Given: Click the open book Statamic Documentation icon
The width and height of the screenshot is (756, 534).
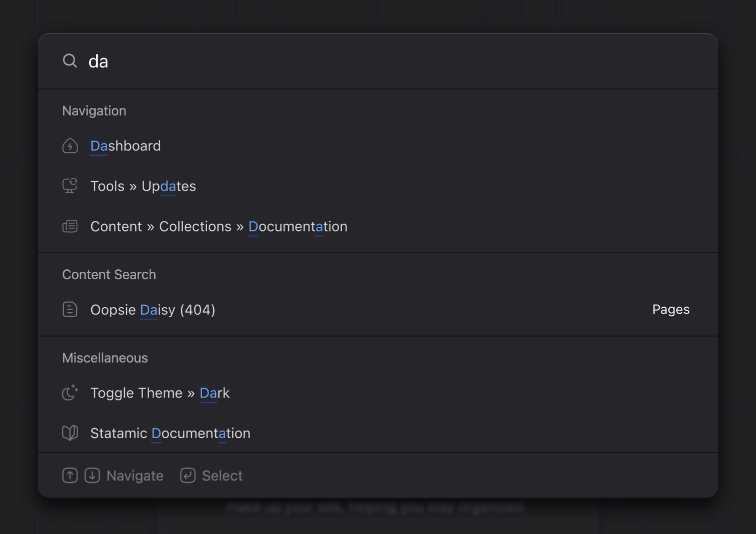Looking at the screenshot, I should (x=70, y=433).
